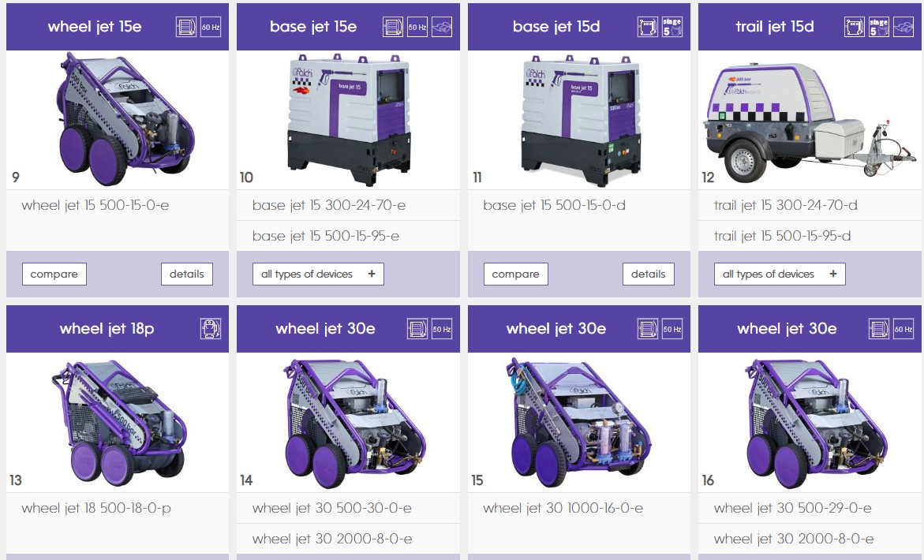The height and width of the screenshot is (560, 924).
Task: Click the petrol engine icon on wheel jet 18p
Action: 211,329
